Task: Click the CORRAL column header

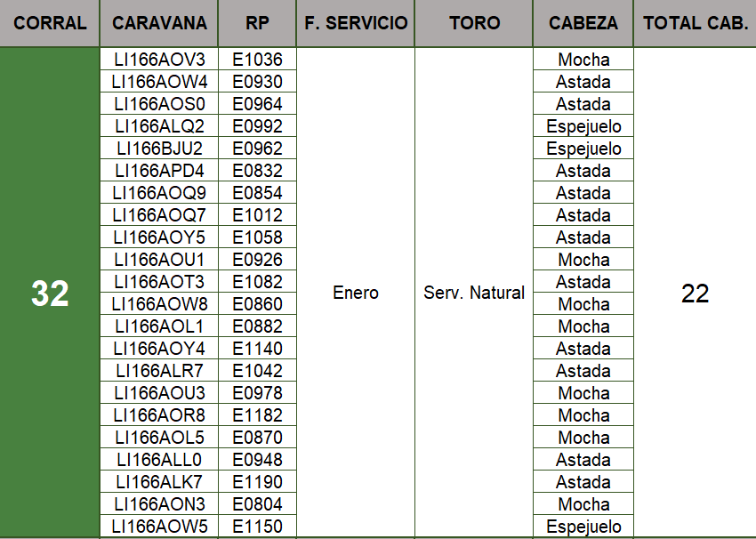Action: pyautogui.click(x=50, y=23)
